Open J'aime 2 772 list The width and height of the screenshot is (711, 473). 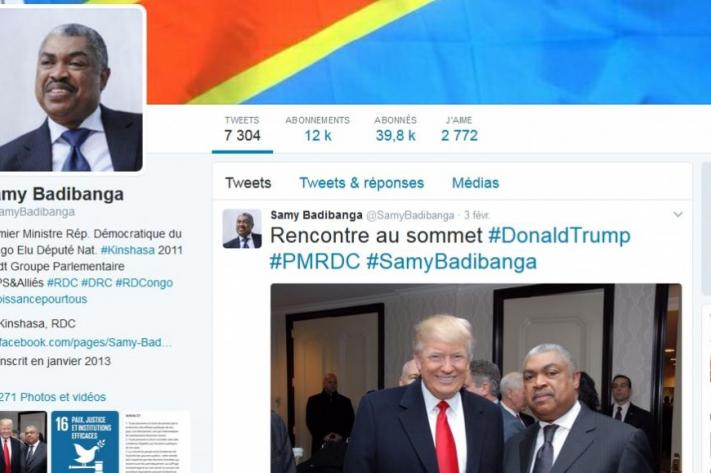click(x=459, y=129)
